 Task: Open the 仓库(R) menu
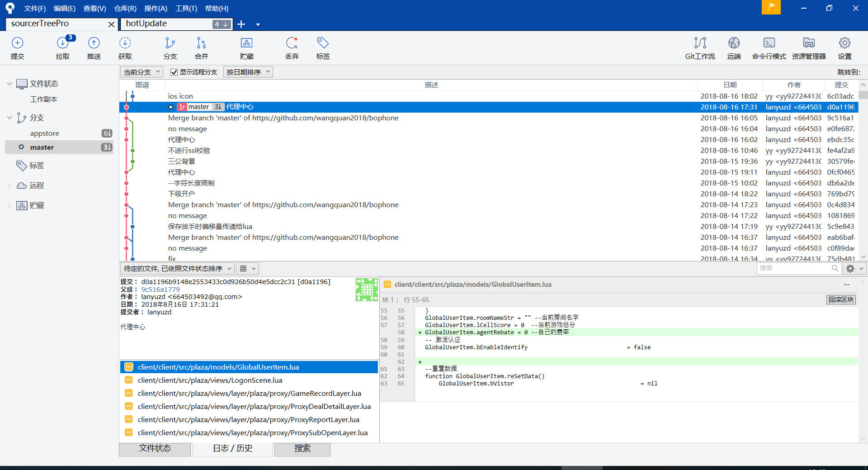coord(125,8)
